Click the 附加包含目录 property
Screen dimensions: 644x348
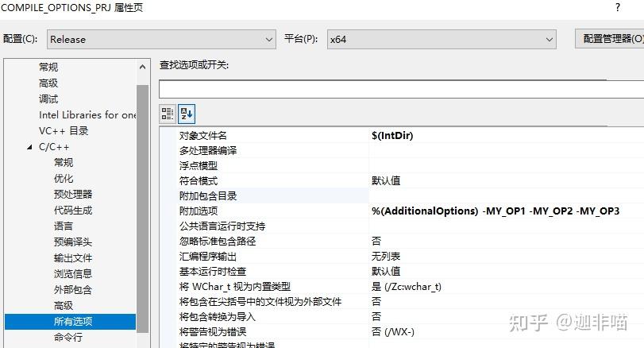point(208,196)
